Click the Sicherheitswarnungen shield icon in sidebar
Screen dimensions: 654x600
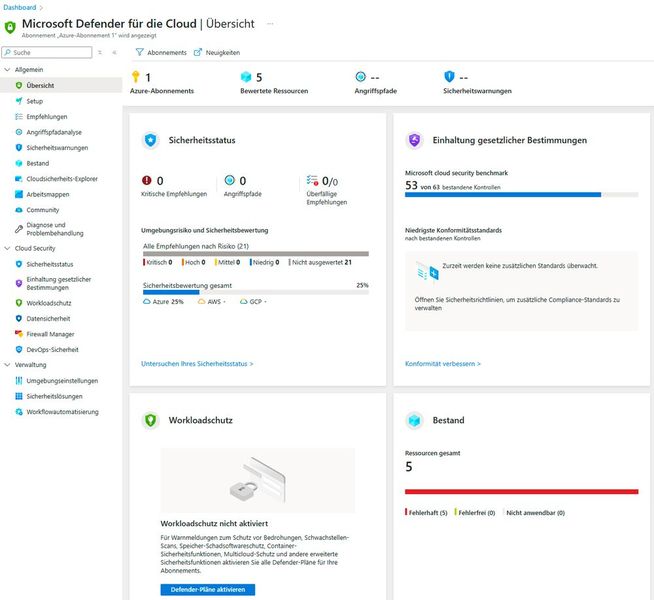19,148
